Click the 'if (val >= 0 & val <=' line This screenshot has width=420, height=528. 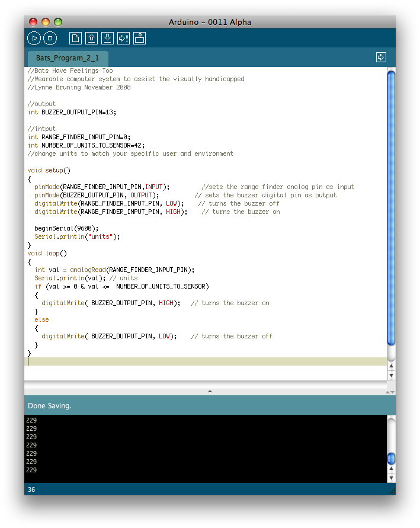pyautogui.click(x=122, y=287)
